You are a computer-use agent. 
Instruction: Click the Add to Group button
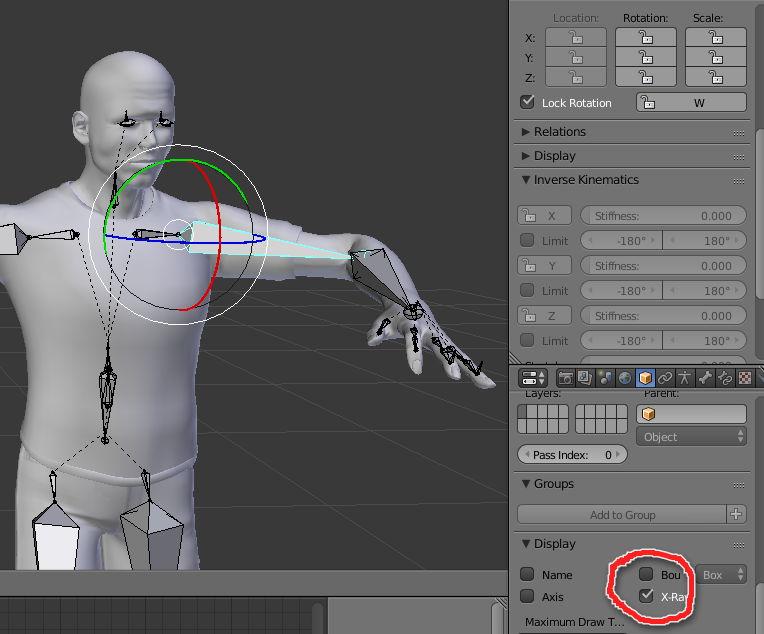tap(622, 514)
